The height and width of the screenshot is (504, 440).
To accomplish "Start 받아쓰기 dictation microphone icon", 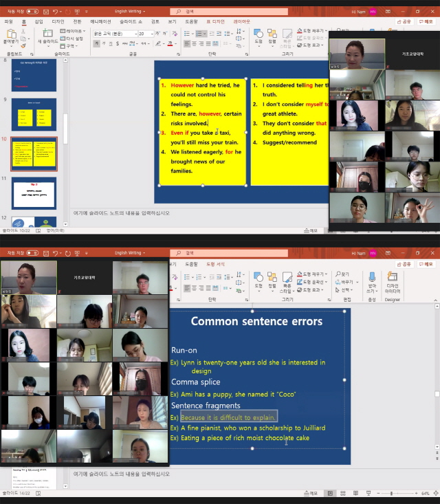I will [x=372, y=281].
